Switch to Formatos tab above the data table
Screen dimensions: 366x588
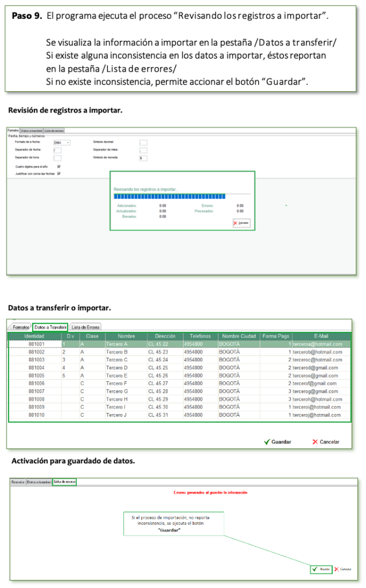(x=20, y=327)
